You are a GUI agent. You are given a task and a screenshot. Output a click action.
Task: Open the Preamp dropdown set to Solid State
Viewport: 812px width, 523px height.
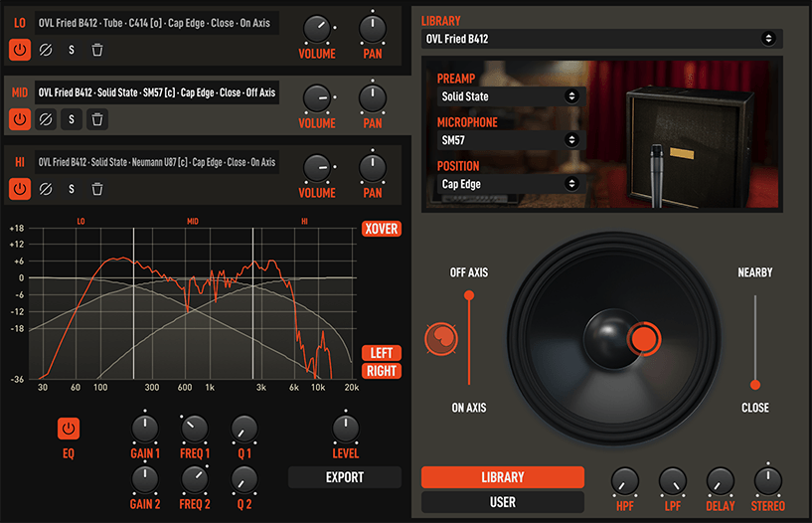point(510,96)
